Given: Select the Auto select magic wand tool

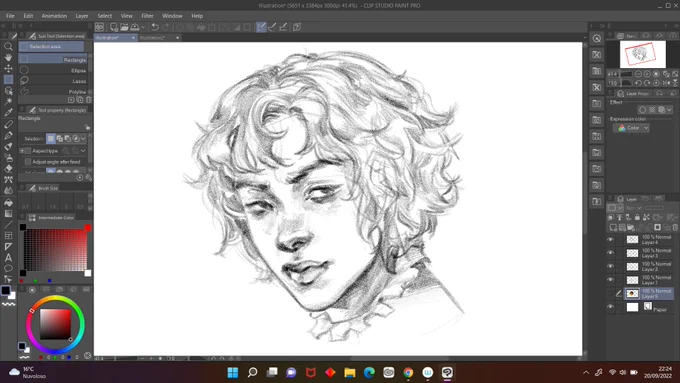Looking at the screenshot, I should point(8,101).
